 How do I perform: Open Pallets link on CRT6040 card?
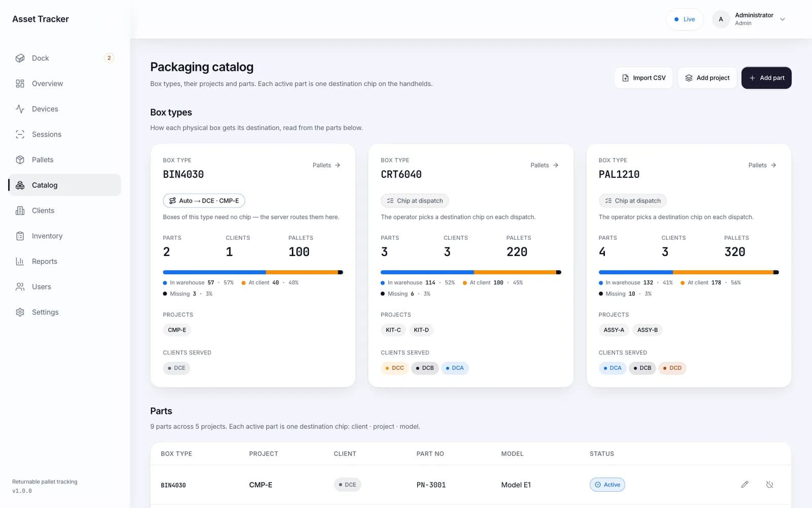(x=544, y=165)
